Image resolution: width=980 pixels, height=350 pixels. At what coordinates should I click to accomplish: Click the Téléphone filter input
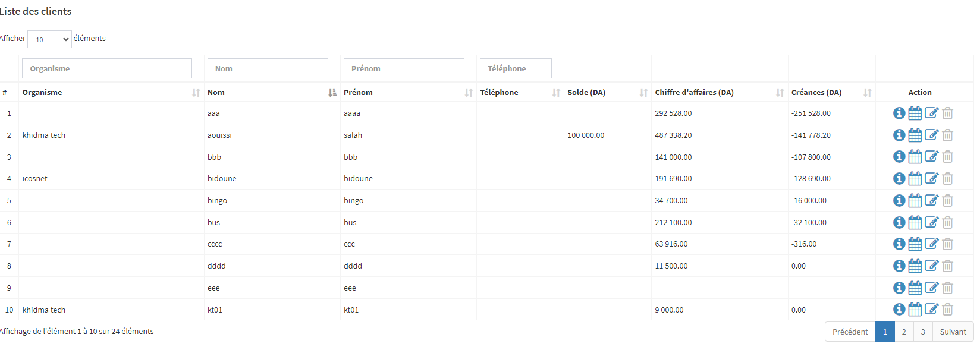(516, 68)
